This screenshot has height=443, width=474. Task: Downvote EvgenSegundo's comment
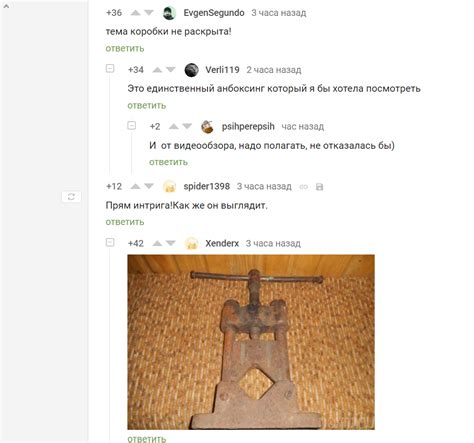coord(149,13)
